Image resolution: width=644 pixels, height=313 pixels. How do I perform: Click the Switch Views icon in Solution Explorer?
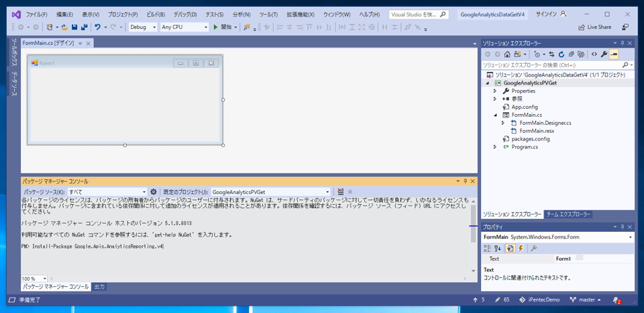(517, 54)
